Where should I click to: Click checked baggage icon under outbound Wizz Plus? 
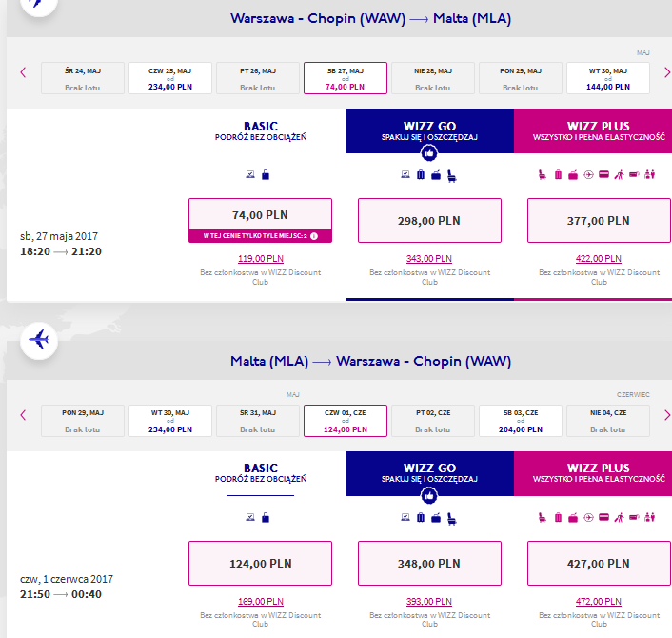pos(558,174)
